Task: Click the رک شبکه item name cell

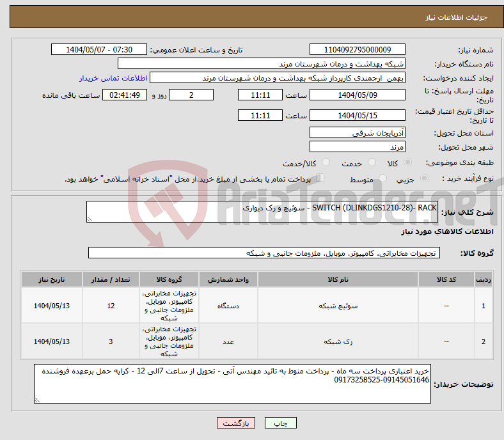Action: [338, 342]
